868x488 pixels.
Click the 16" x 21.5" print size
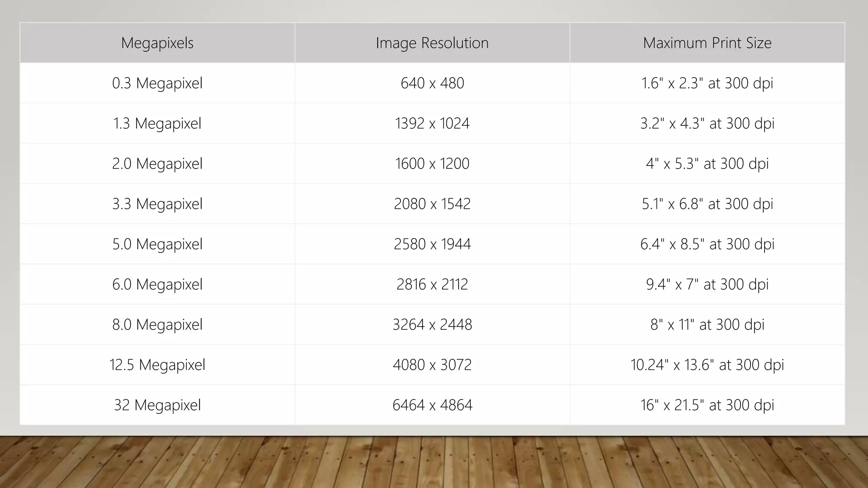707,405
